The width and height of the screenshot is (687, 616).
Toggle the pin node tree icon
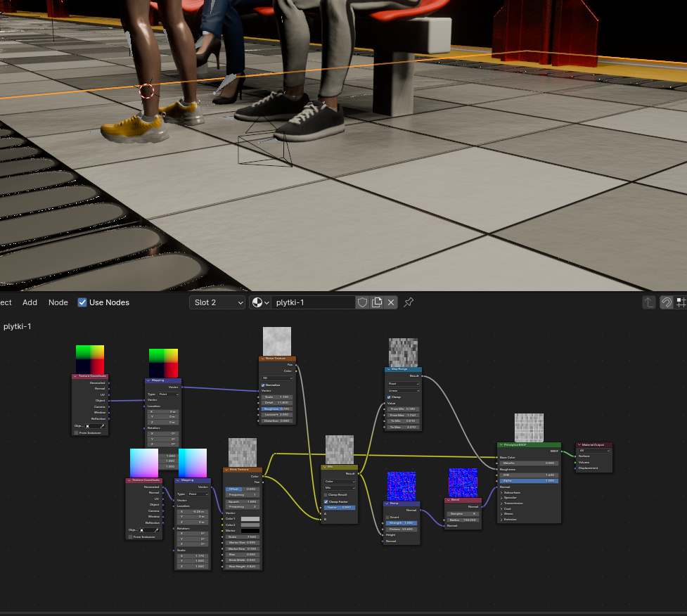click(x=409, y=302)
